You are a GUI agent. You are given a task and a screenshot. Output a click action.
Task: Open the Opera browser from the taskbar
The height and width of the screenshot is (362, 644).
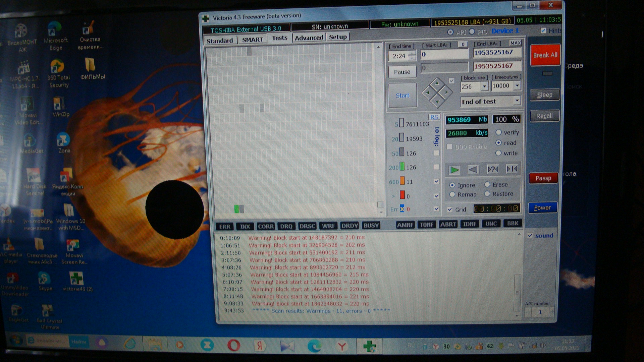click(x=233, y=345)
